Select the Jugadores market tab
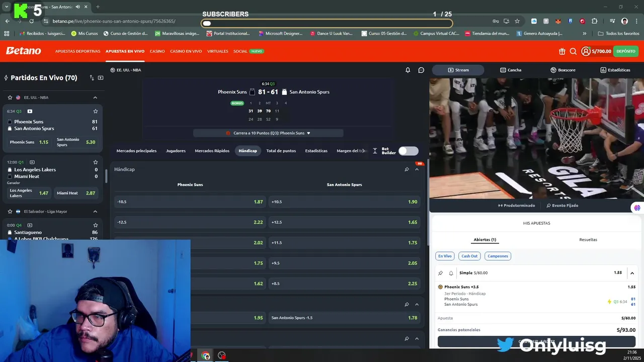This screenshot has height=362, width=644. coord(176,151)
